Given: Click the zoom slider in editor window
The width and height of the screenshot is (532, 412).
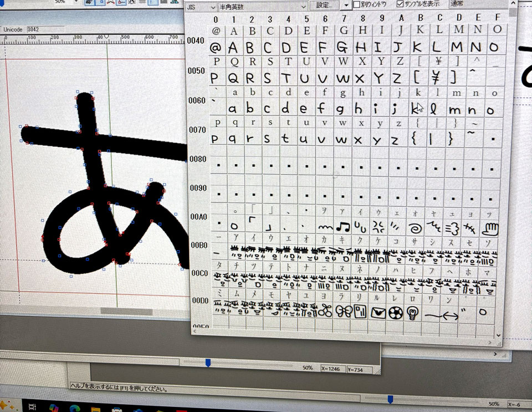Looking at the screenshot, I should click(x=208, y=362).
